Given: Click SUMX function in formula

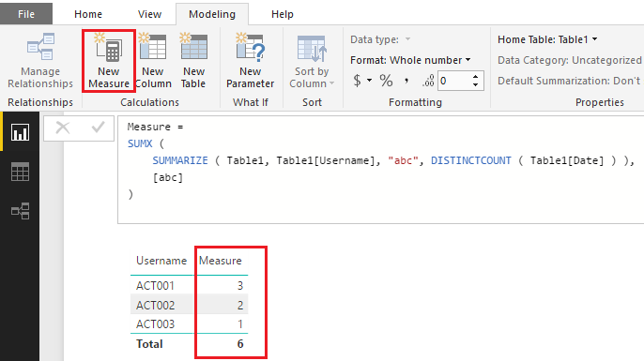Looking at the screenshot, I should [x=140, y=143].
